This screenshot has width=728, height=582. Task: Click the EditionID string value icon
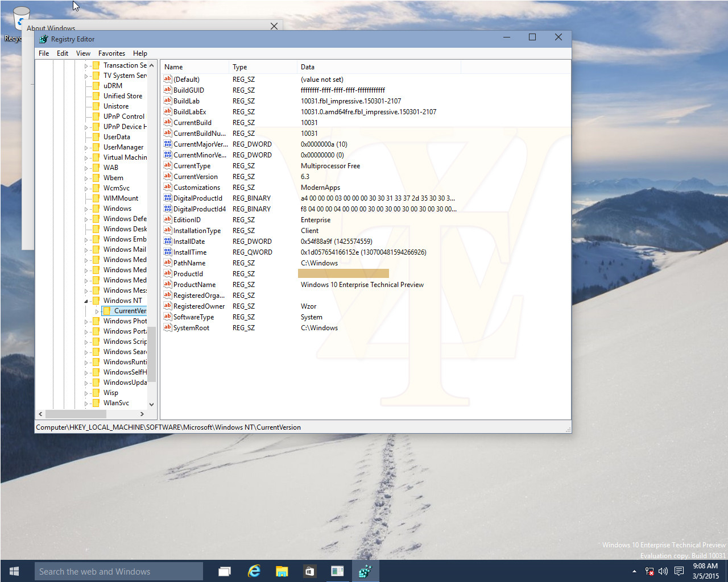(168, 219)
